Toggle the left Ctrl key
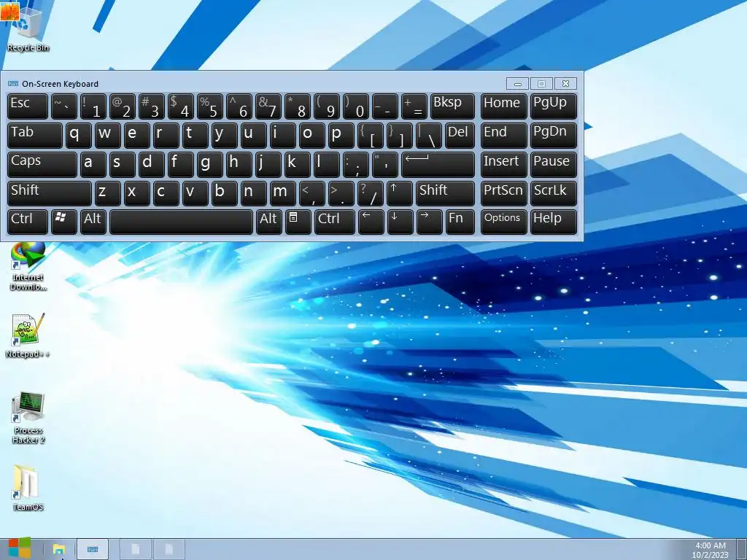This screenshot has height=560, width=747. 28,222
